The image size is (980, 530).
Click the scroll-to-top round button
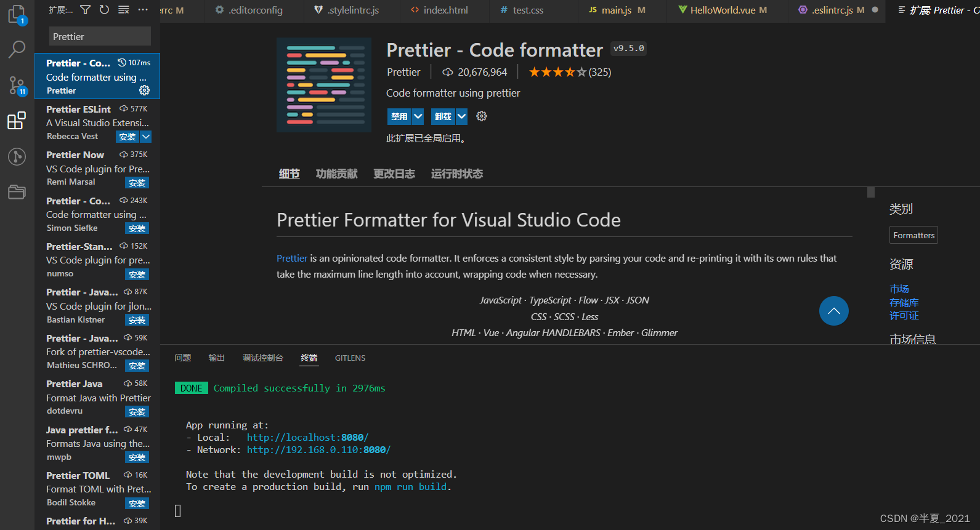coord(833,311)
